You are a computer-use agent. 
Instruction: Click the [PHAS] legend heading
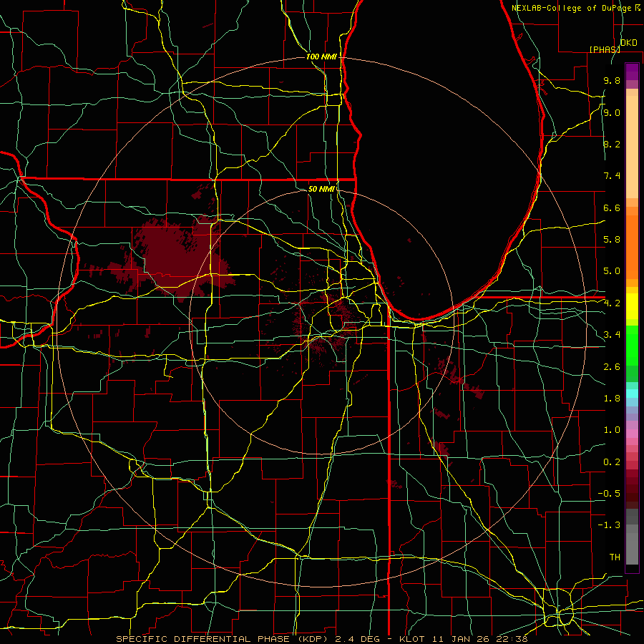[x=605, y=49]
